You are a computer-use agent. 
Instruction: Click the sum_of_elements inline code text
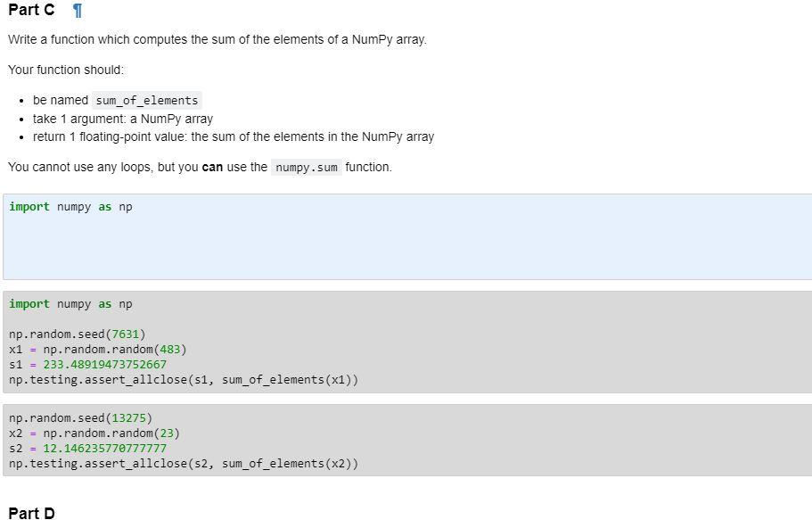(145, 100)
